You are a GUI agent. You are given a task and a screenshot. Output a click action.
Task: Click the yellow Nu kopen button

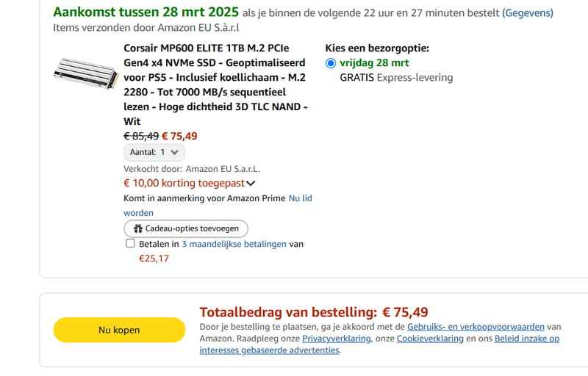click(x=119, y=330)
